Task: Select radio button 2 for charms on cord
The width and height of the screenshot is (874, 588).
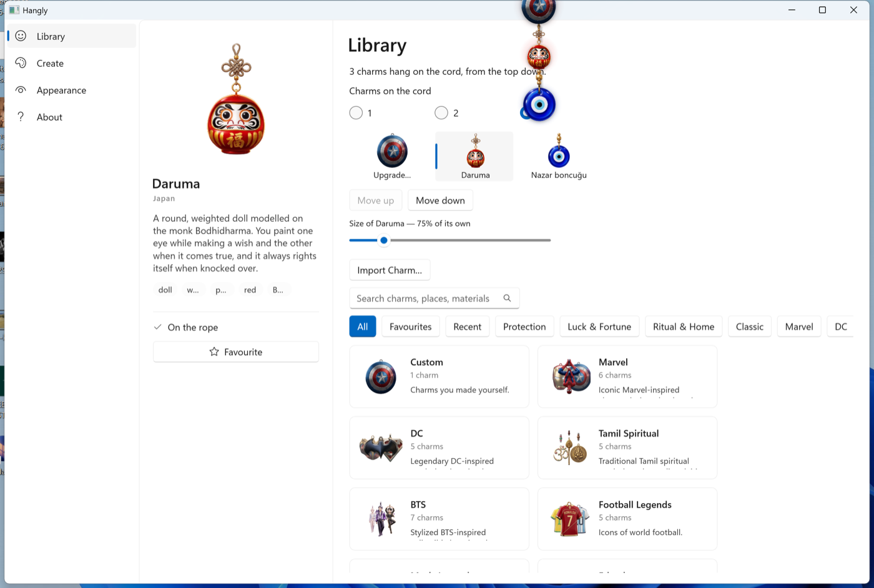Action: pos(441,113)
